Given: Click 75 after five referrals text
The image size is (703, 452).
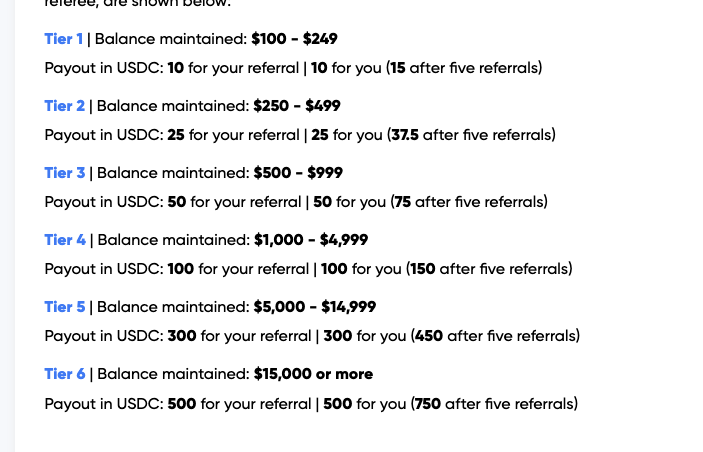Looking at the screenshot, I should [x=469, y=202].
